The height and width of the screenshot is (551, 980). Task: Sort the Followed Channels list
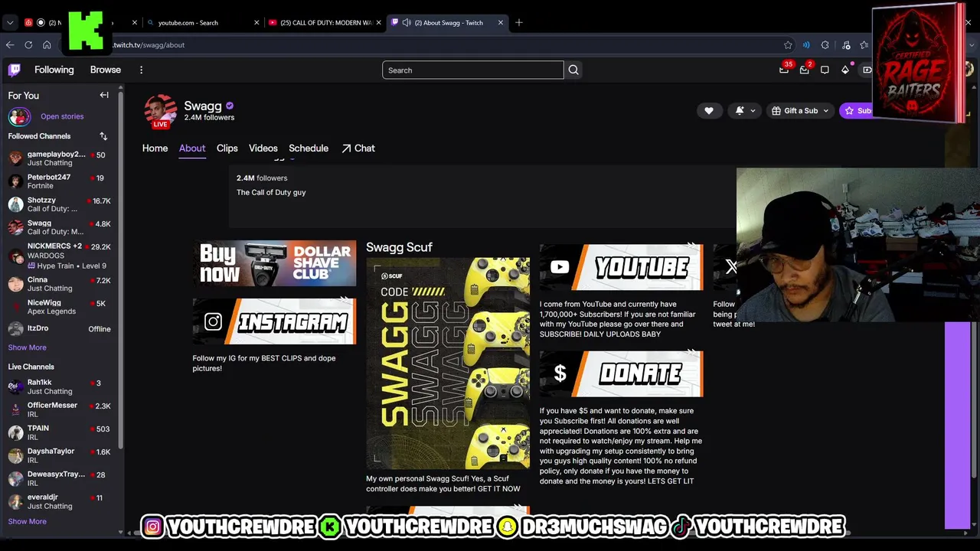tap(103, 136)
